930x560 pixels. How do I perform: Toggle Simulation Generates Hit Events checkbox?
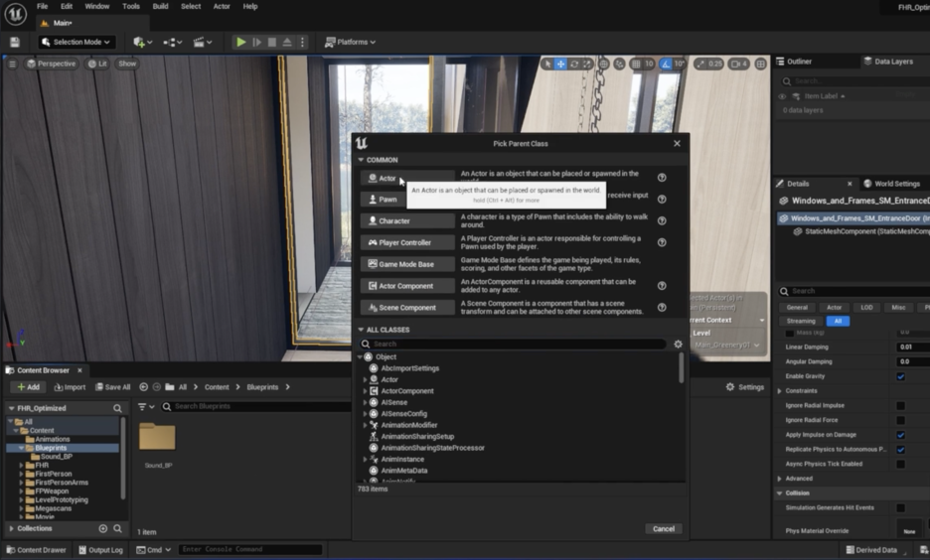click(x=900, y=507)
